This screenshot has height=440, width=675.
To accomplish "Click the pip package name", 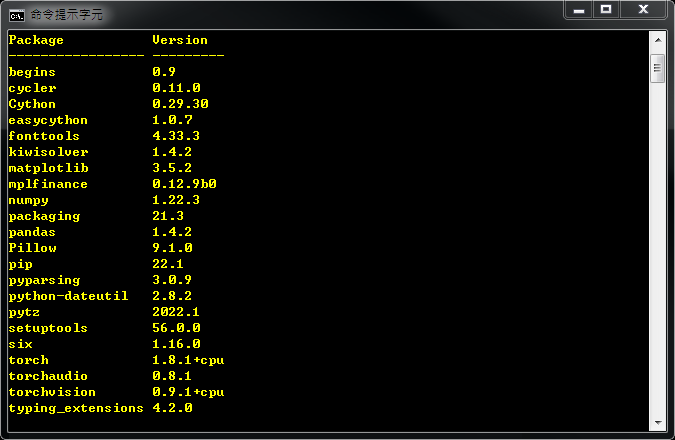I will pos(21,264).
